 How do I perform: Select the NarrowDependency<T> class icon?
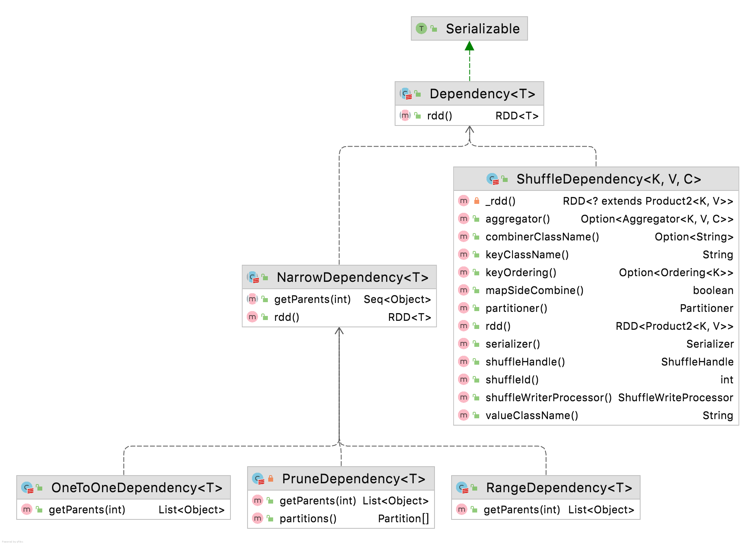point(252,277)
